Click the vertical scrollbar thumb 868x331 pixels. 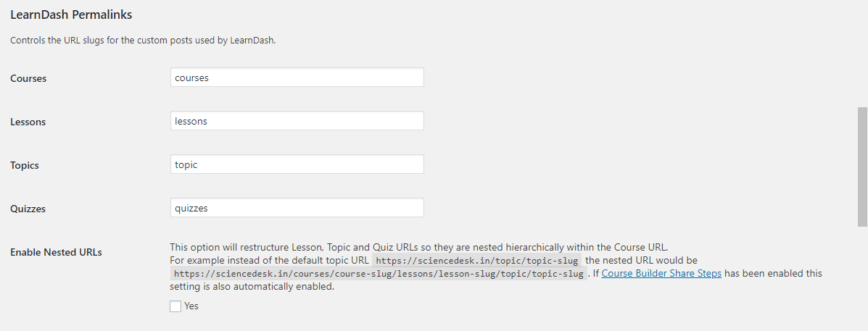862,167
